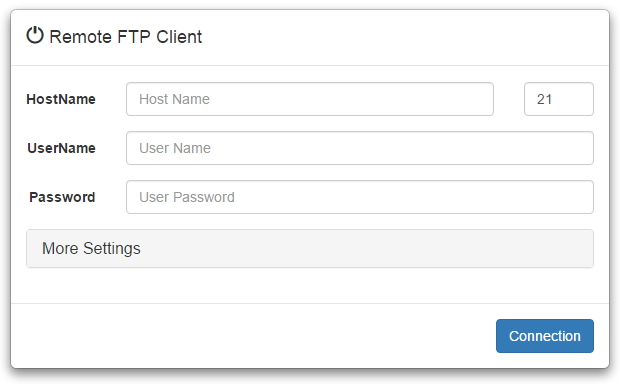Click the power symbol in dialog header
Viewport: 620px width, 384px height.
click(x=35, y=35)
